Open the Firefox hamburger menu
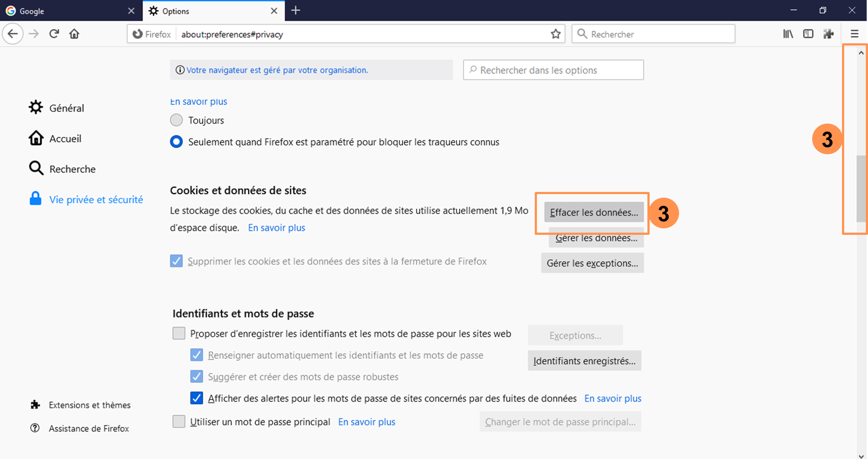The width and height of the screenshot is (868, 459). (x=854, y=34)
